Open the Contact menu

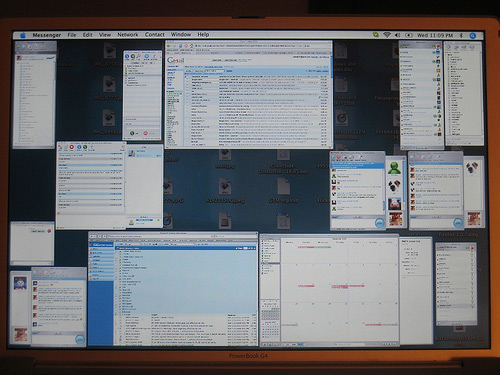click(x=155, y=34)
